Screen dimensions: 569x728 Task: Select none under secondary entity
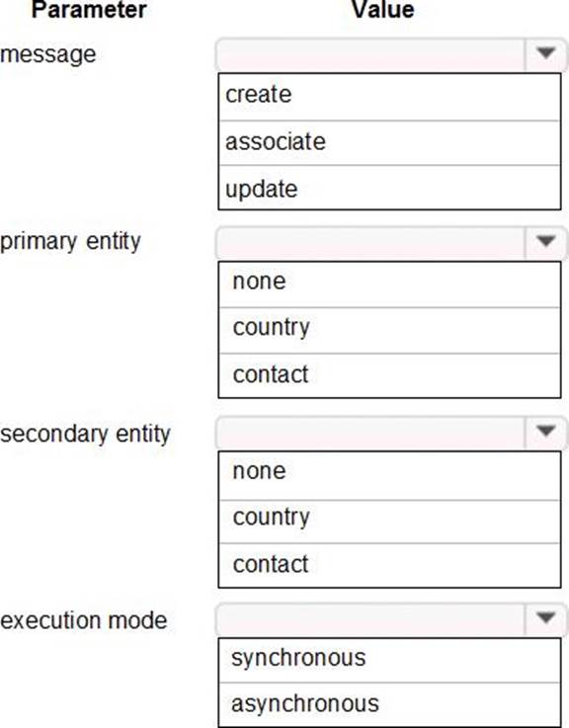pyautogui.click(x=389, y=474)
